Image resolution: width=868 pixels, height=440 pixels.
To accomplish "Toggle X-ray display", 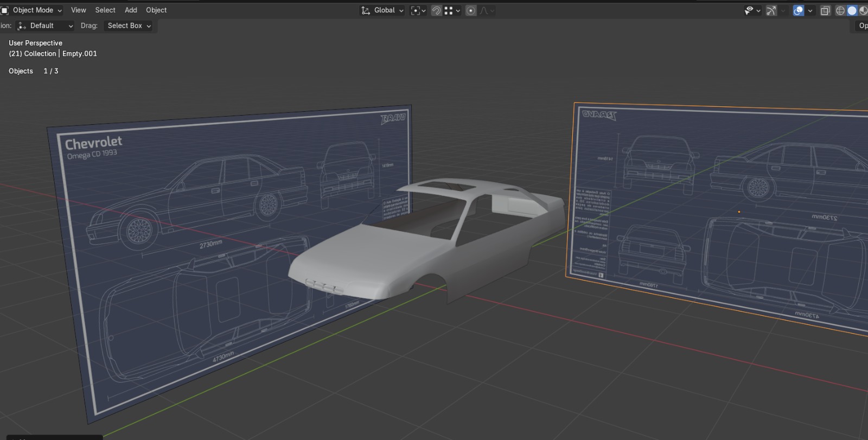I will (825, 10).
